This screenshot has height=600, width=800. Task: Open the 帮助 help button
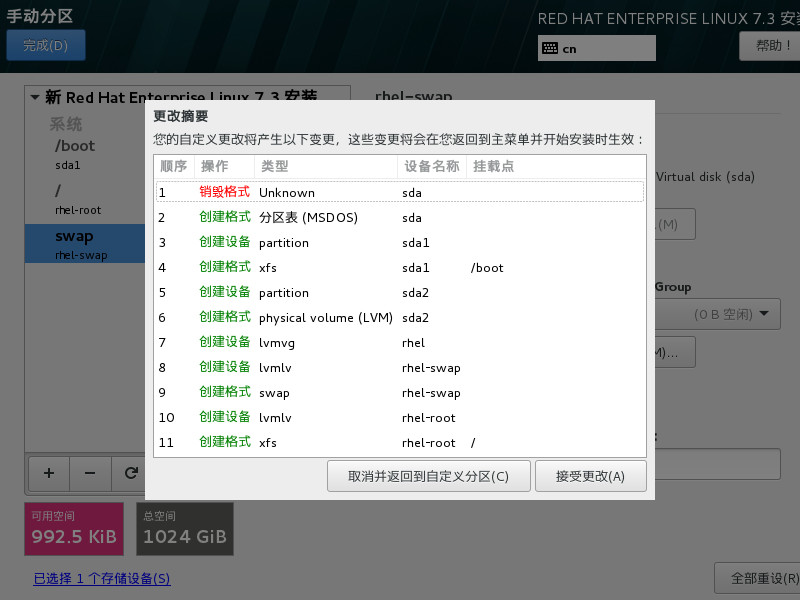769,45
